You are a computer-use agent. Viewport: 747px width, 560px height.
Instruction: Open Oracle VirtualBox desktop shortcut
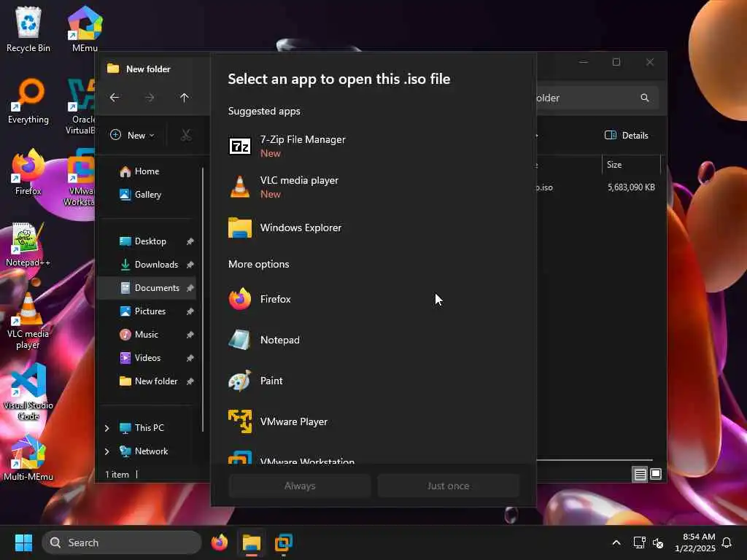(80, 106)
